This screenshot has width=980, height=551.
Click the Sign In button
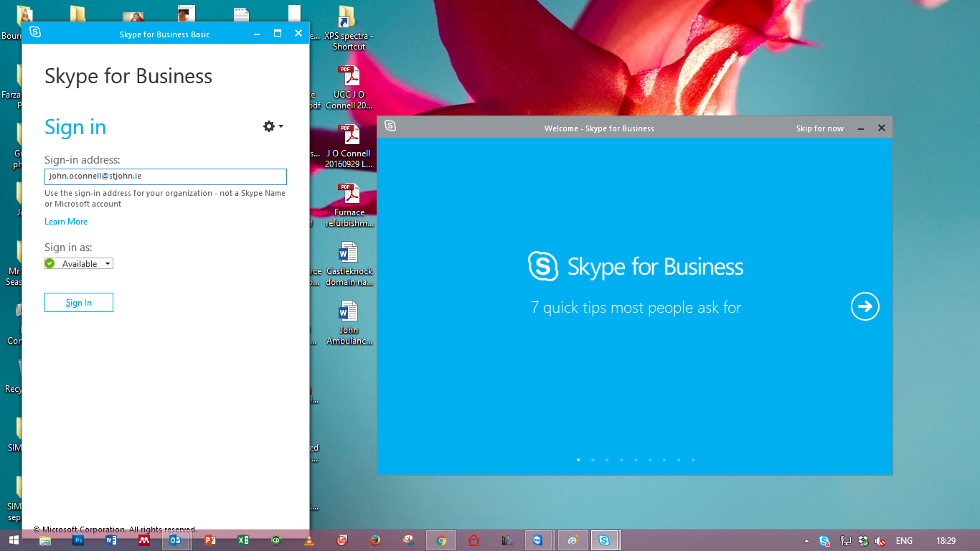coord(79,303)
